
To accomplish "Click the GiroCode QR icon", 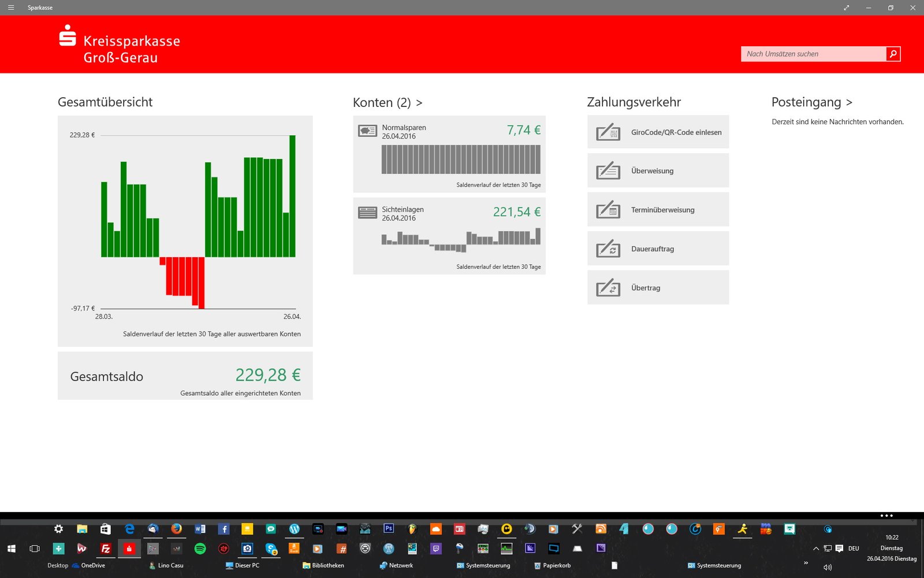I will tap(608, 132).
